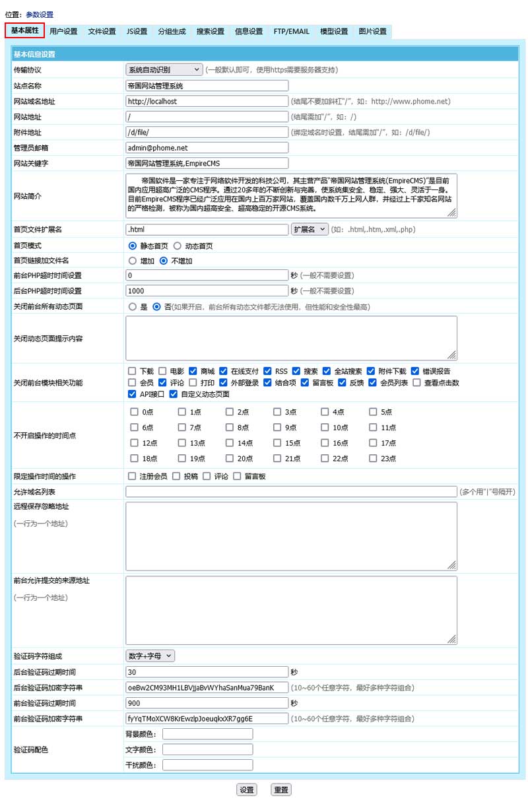Select the 动态首页 radio button
Viewport: 528px width, 812px height.
pos(178,246)
